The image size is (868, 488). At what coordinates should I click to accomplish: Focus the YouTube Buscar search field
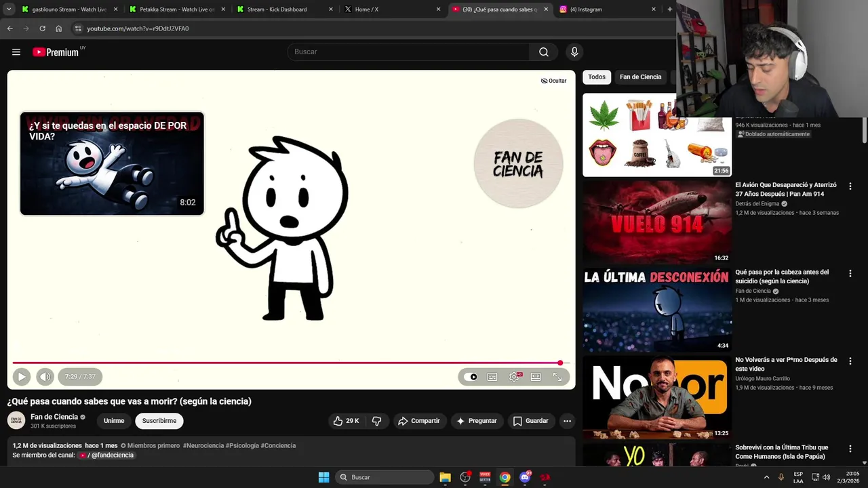tap(409, 52)
